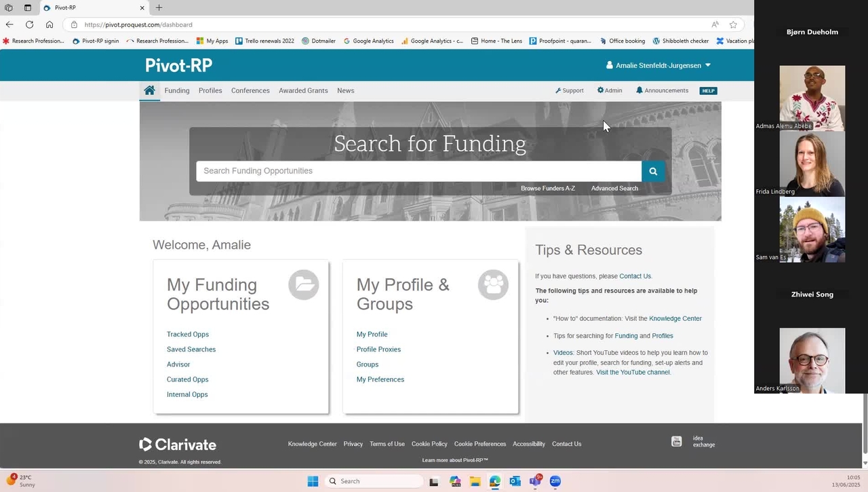The height and width of the screenshot is (492, 868).
Task: Open footer Accessibility link
Action: 529,444
